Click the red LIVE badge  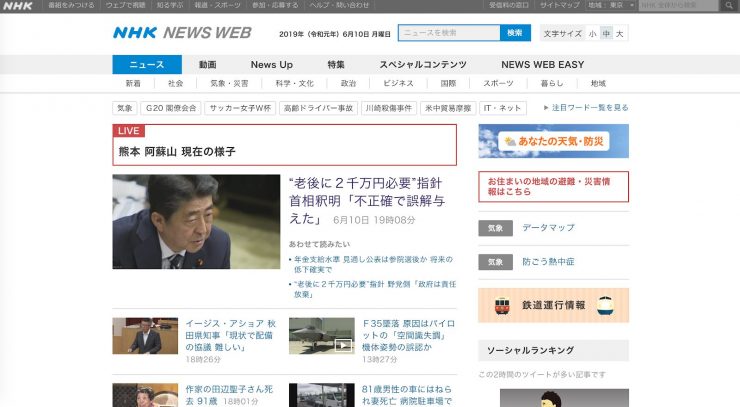click(x=129, y=131)
